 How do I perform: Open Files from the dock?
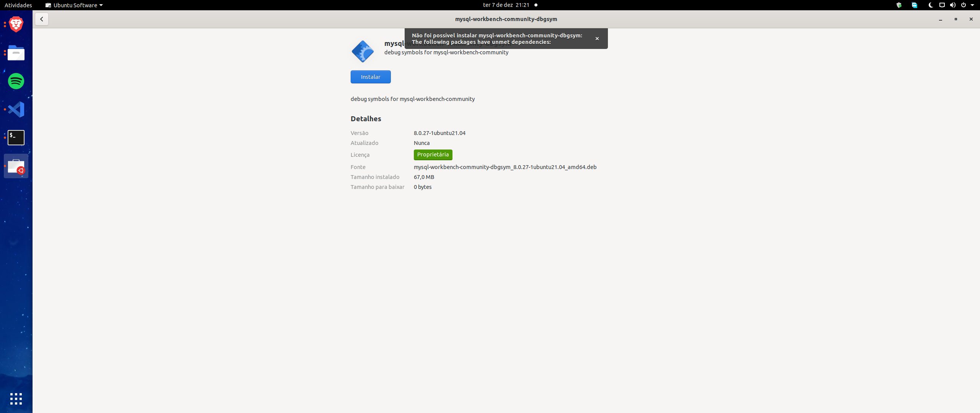click(x=16, y=53)
